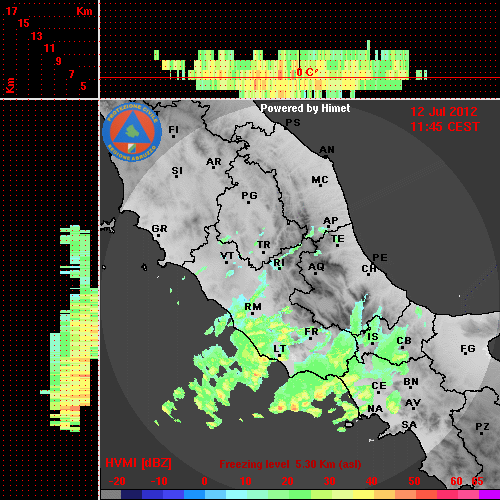Pick the cyan 10 dBZ color swatch
The width and height of the screenshot is (500, 500).
pyautogui.click(x=237, y=495)
